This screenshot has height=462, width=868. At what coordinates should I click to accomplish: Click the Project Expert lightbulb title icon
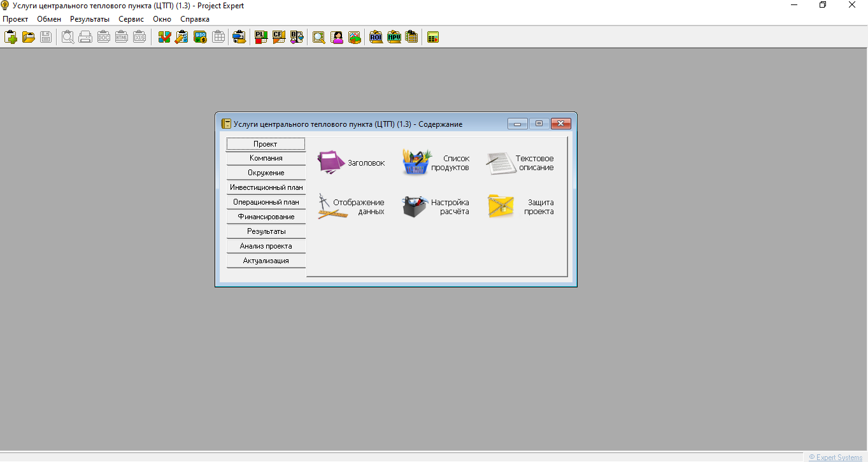coord(5,5)
